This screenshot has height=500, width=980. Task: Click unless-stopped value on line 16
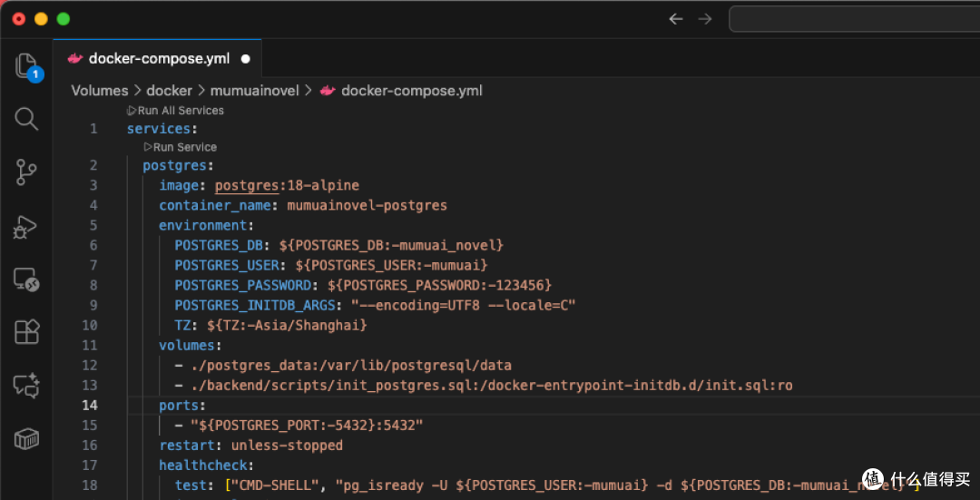pos(287,445)
